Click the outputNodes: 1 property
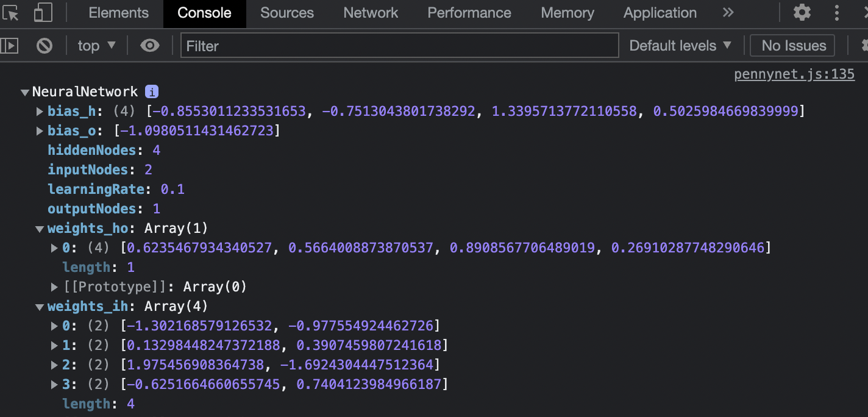This screenshot has height=417, width=868. (104, 208)
